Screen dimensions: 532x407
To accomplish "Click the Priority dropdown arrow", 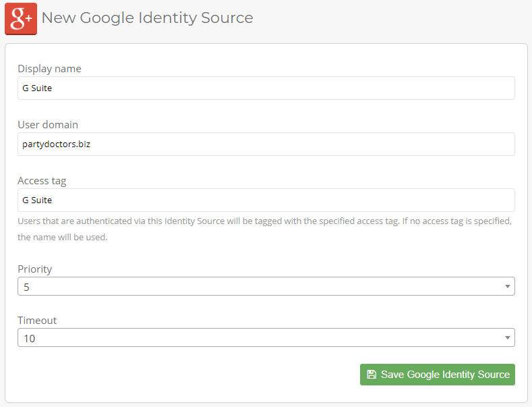I will [507, 286].
